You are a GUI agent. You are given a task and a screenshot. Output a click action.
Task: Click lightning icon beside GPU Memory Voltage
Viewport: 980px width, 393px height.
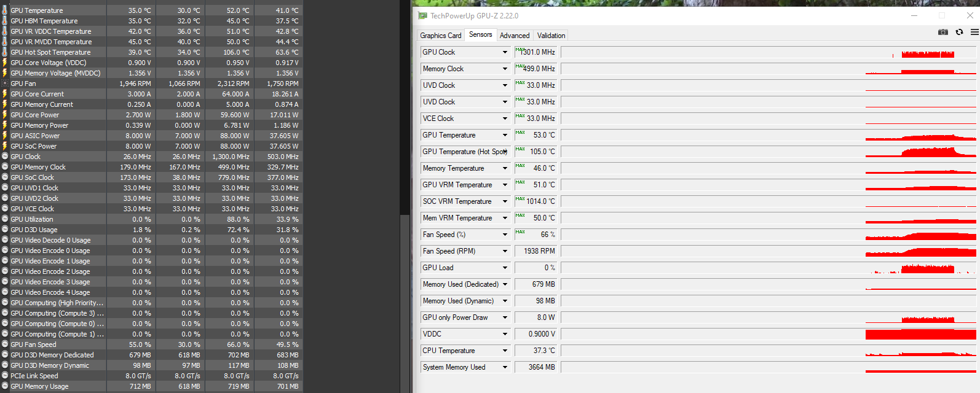4,73
